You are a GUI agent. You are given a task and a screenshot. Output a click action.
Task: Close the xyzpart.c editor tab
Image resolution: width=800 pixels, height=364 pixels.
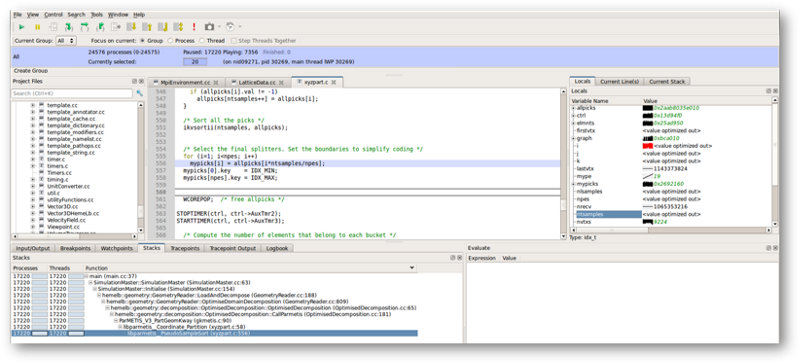point(334,82)
